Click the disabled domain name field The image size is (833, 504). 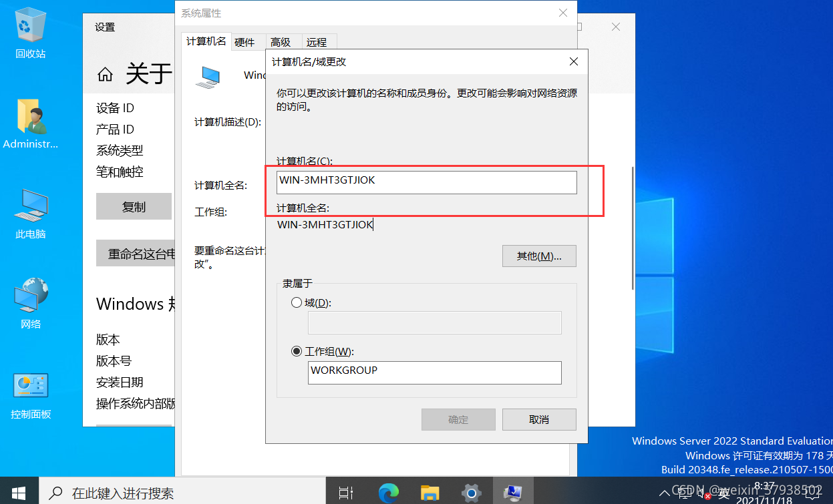pyautogui.click(x=435, y=323)
